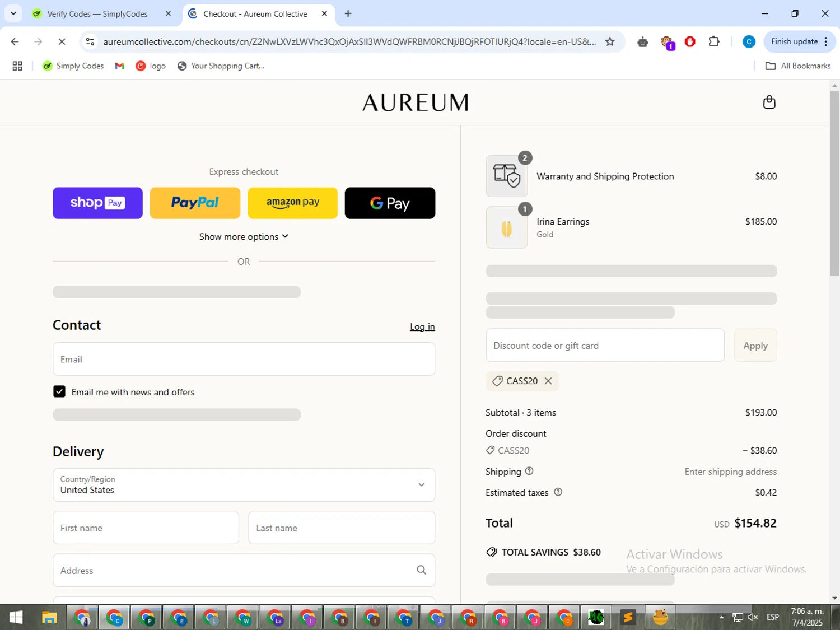
Task: Click the Warranty and Shipping Protection thumbnail
Action: pos(507,176)
